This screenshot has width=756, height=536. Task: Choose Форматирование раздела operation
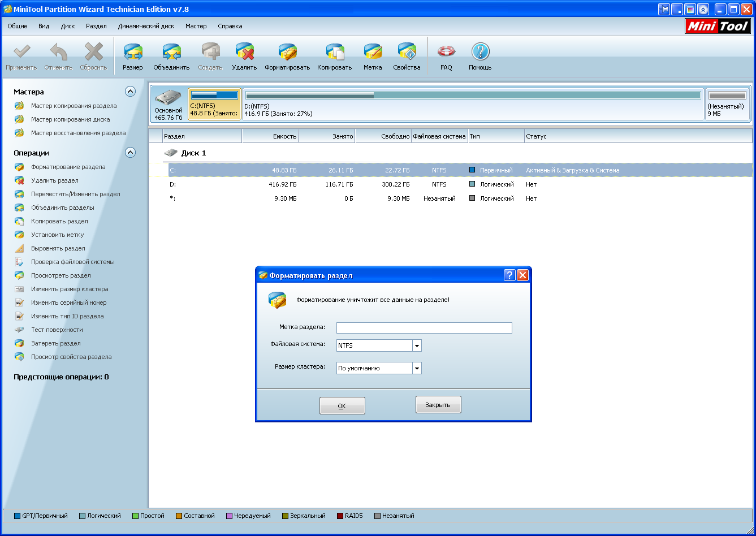click(x=68, y=167)
